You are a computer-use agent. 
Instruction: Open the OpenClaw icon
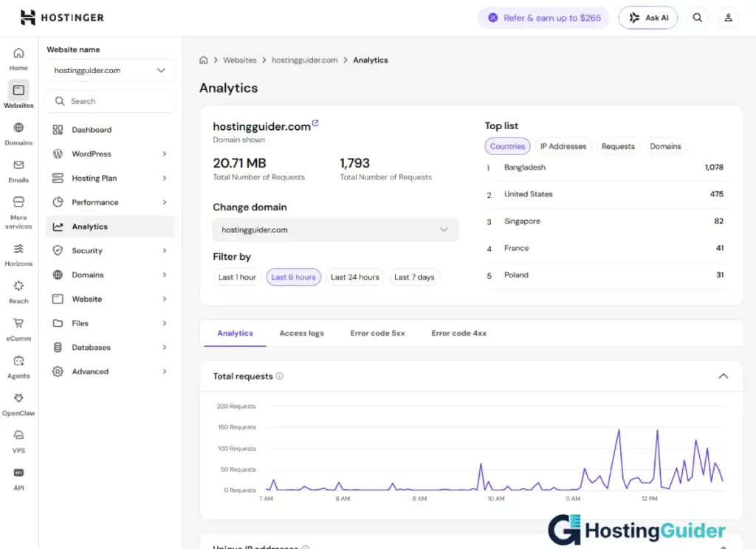tap(18, 398)
